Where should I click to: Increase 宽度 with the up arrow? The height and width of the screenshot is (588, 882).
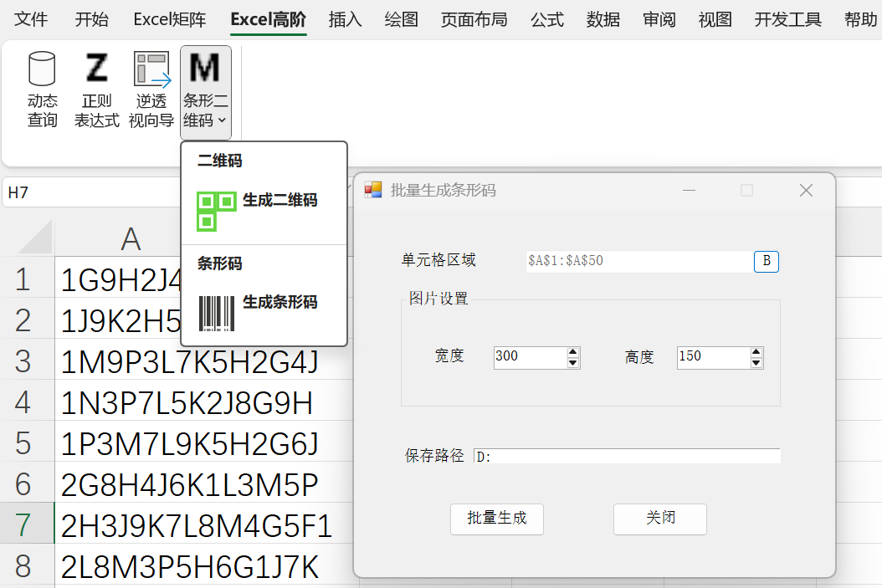tap(573, 352)
